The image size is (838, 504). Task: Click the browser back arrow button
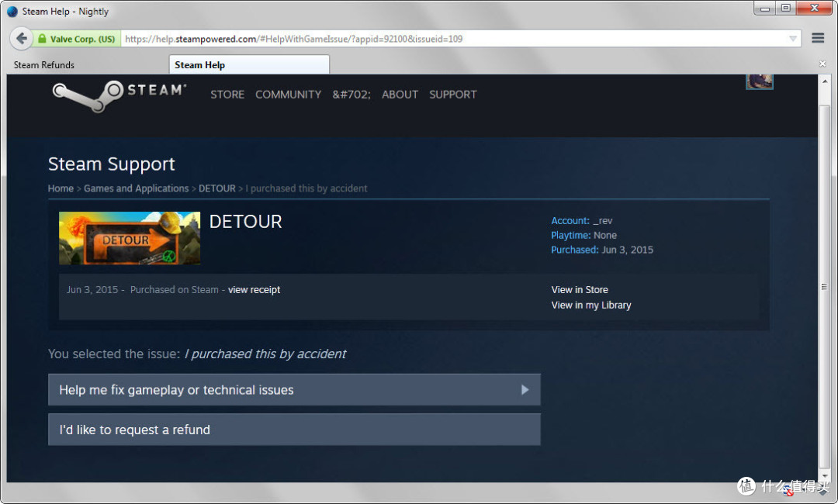tap(22, 39)
